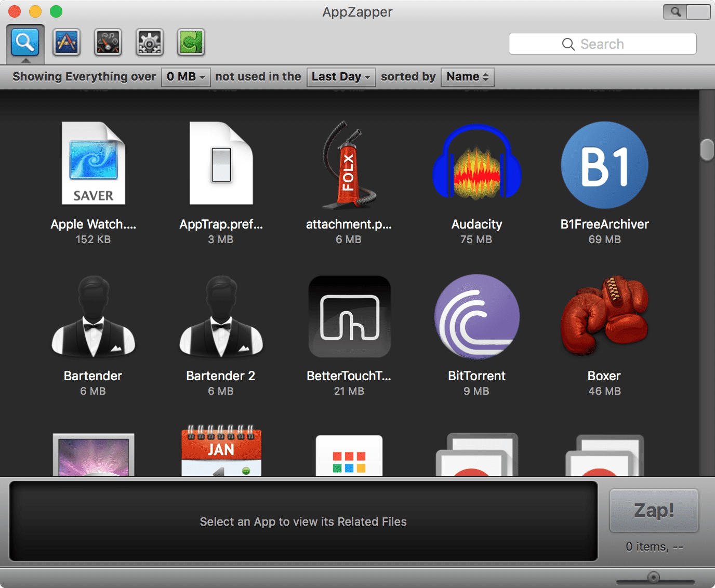Click the Audacity 75 MB size label
This screenshot has height=588, width=715.
[x=476, y=239]
